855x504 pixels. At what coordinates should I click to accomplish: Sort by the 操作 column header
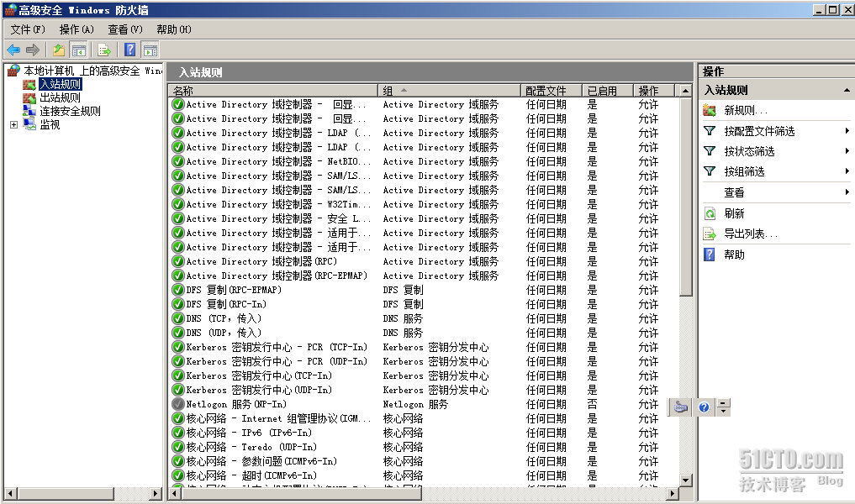654,91
